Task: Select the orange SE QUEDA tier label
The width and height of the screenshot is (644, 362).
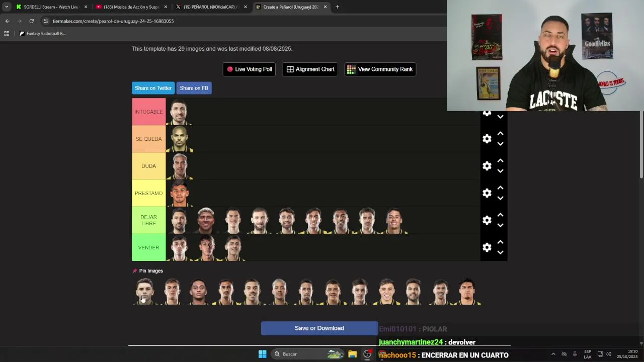Action: pos(149,139)
